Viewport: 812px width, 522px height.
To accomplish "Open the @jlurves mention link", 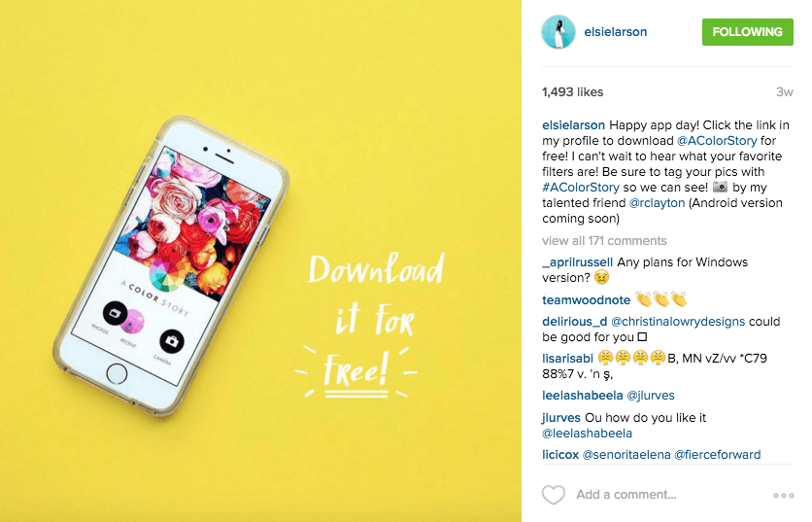I will click(x=651, y=396).
